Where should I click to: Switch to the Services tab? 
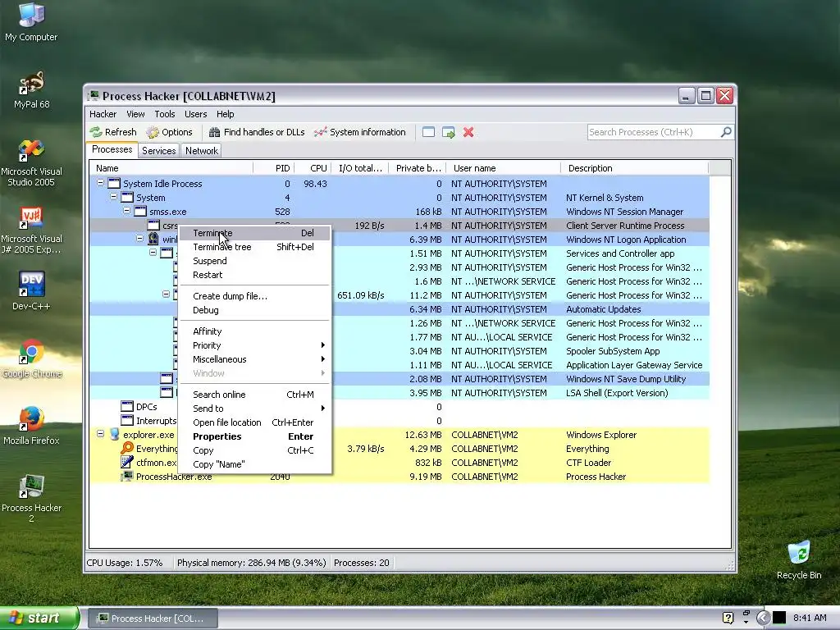point(158,151)
